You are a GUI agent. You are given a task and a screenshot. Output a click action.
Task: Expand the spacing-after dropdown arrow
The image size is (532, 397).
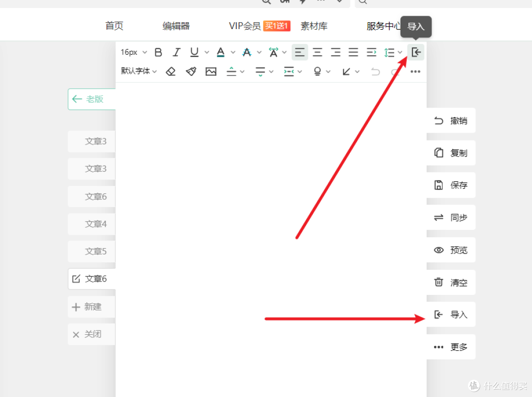[x=271, y=72]
